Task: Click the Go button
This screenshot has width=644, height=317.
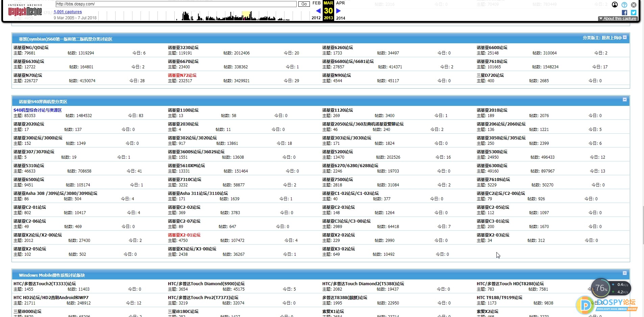Action: 304,4
